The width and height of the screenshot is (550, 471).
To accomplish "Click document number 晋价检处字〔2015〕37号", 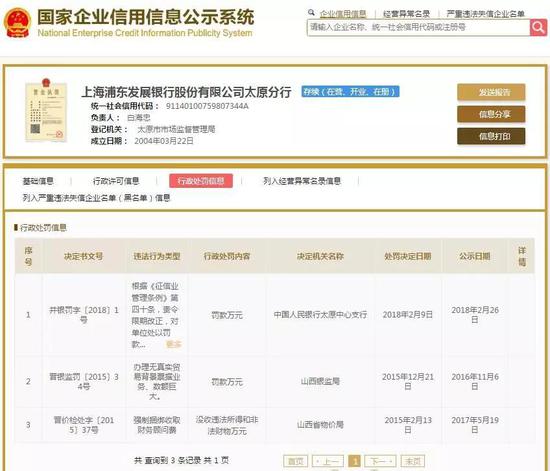I will coord(84,425).
